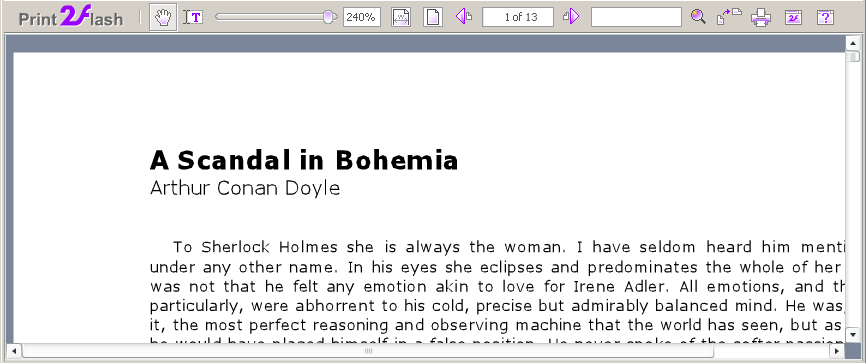Viewport: 866px width, 363px height.
Task: Open the help icon
Action: click(825, 17)
